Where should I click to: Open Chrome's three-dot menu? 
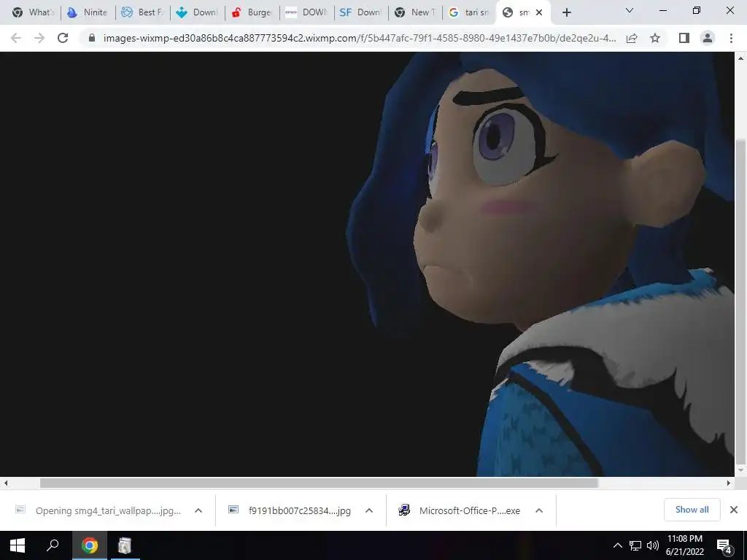(731, 38)
